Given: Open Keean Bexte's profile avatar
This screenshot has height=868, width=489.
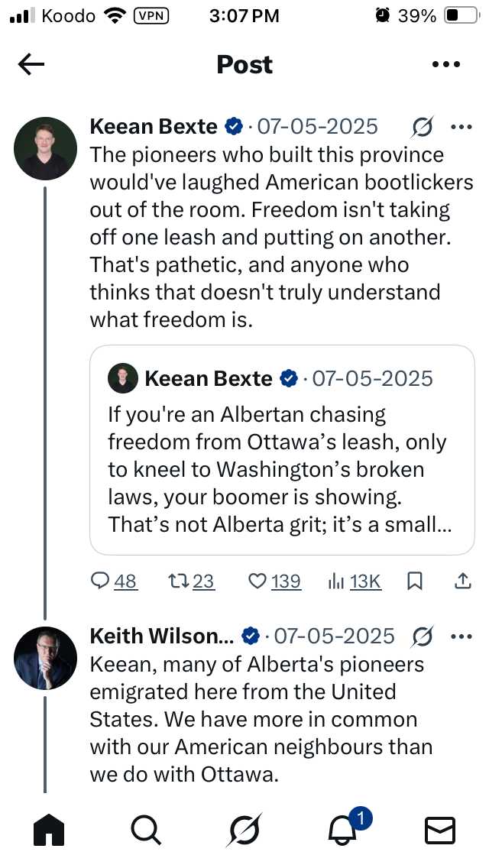Looking at the screenshot, I should [x=46, y=148].
